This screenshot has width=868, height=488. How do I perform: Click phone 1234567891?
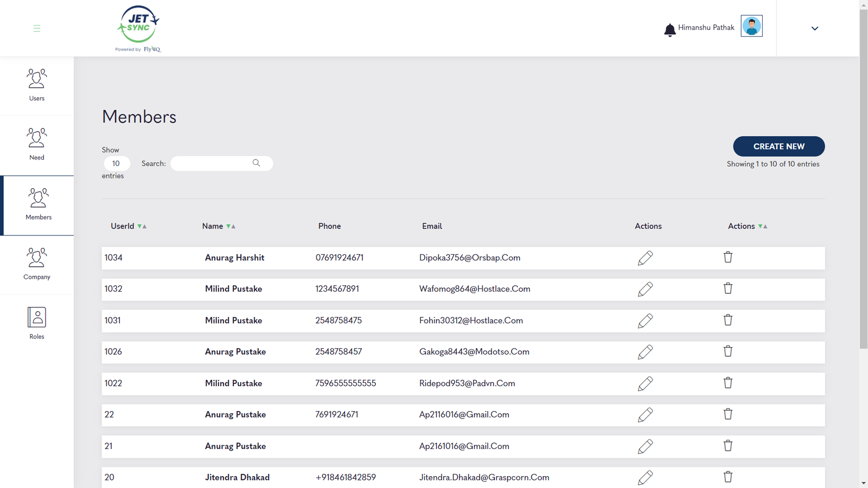pyautogui.click(x=337, y=289)
